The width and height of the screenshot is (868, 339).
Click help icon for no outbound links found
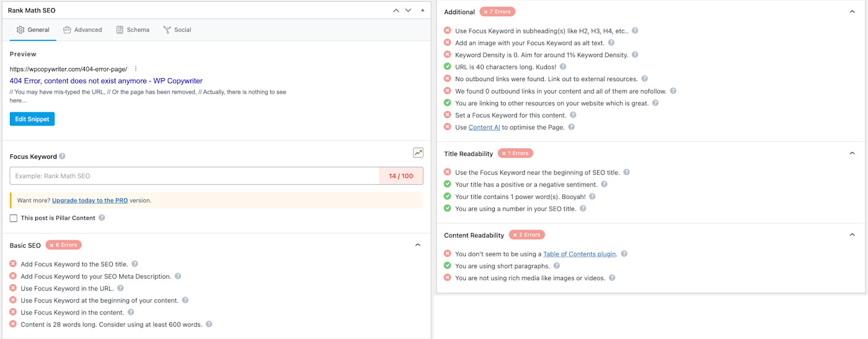tap(644, 79)
